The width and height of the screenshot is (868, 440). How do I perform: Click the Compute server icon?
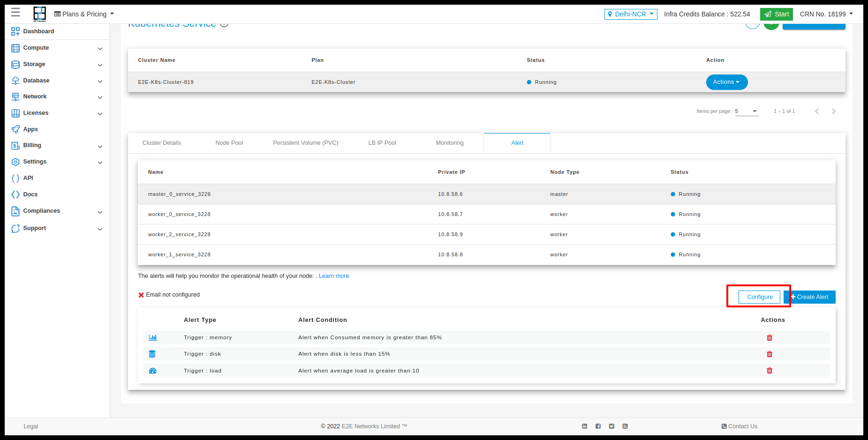pos(15,48)
